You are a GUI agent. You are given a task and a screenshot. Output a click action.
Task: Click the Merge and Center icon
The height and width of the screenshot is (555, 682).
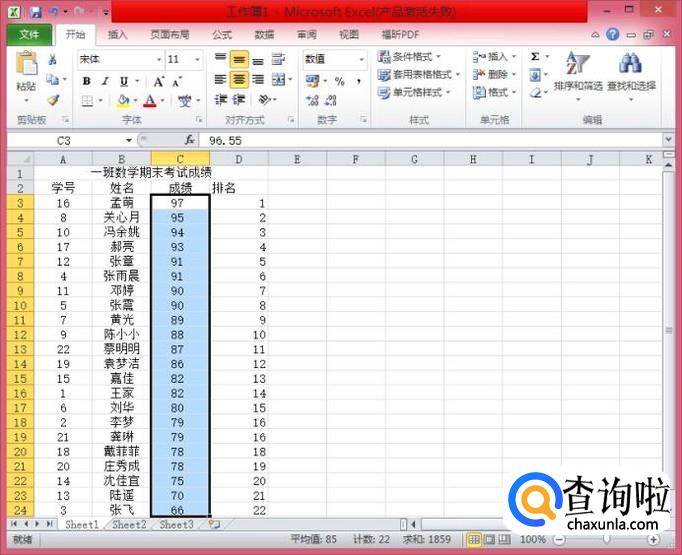pyautogui.click(x=278, y=79)
